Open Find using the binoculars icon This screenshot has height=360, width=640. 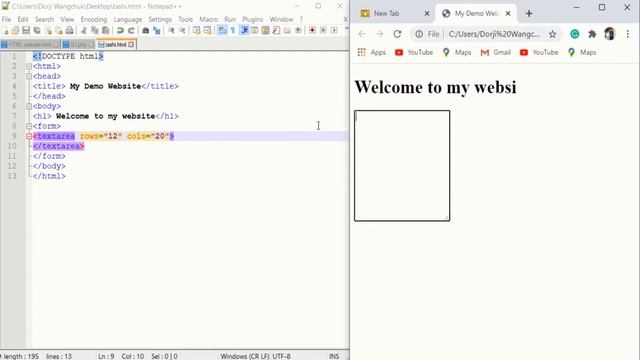point(146,31)
